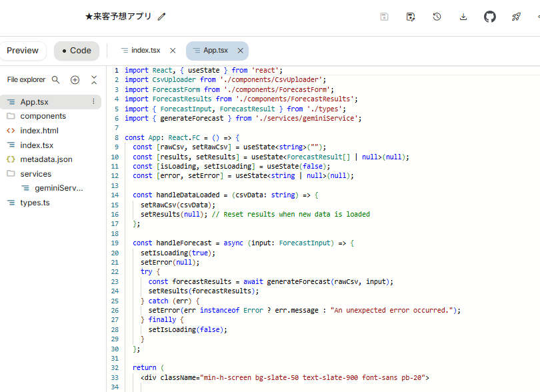Screen dimensions: 540x392
Task: Select the index.tsx editor tab
Action: [145, 51]
